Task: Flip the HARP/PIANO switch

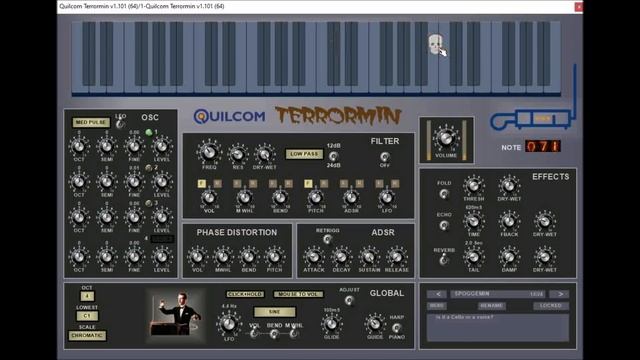Action: pyautogui.click(x=396, y=327)
